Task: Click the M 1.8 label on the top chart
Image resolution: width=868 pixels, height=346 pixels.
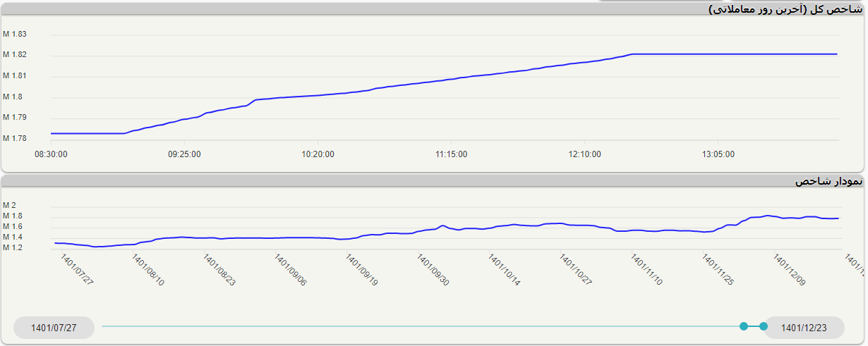Action: (x=13, y=97)
